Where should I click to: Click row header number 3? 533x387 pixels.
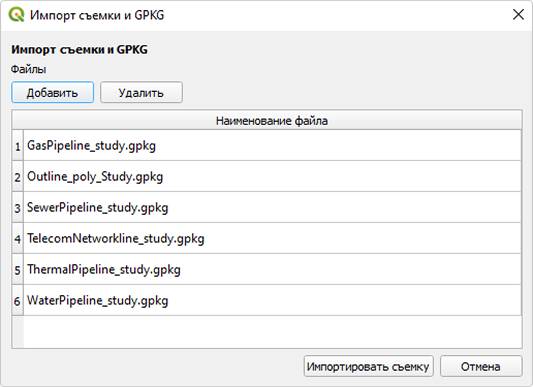(x=18, y=207)
